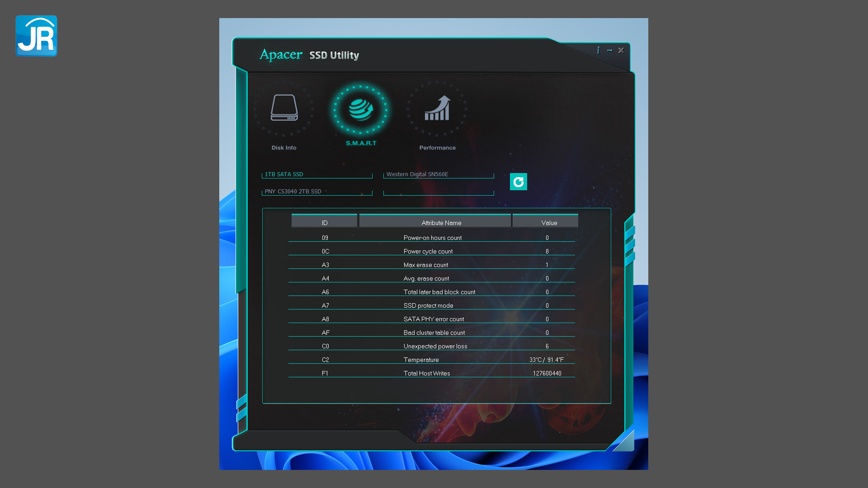Select the Western Digital SN560E drive entry
The width and height of the screenshot is (868, 488).
click(439, 174)
